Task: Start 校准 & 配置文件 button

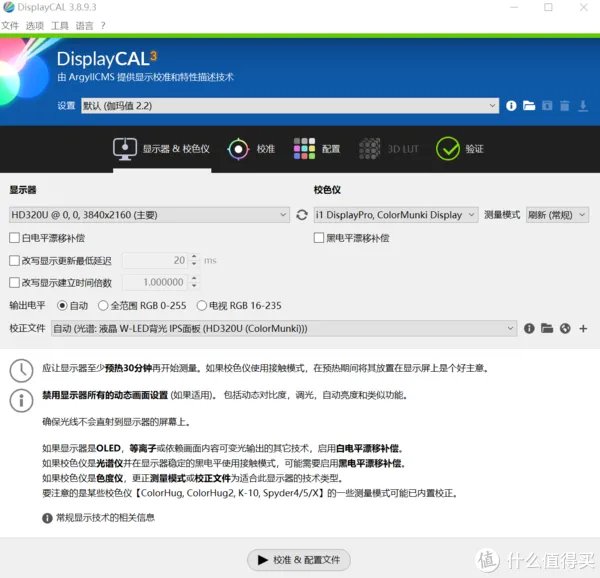Action: 299,560
